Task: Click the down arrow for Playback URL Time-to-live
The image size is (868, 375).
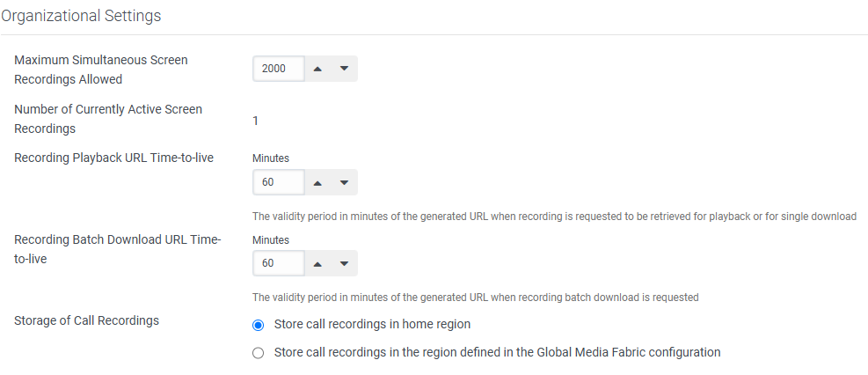Action: tap(344, 182)
